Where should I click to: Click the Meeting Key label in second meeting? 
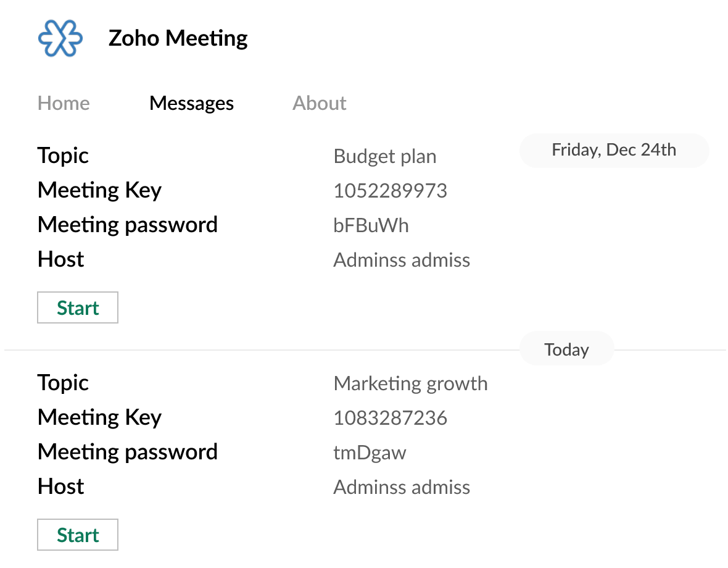tap(99, 418)
